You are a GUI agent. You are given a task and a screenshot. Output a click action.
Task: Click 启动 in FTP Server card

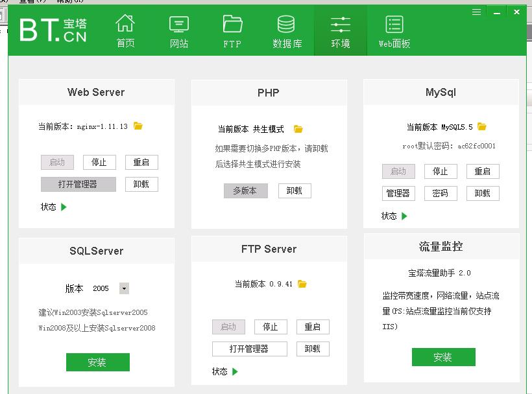[228, 327]
